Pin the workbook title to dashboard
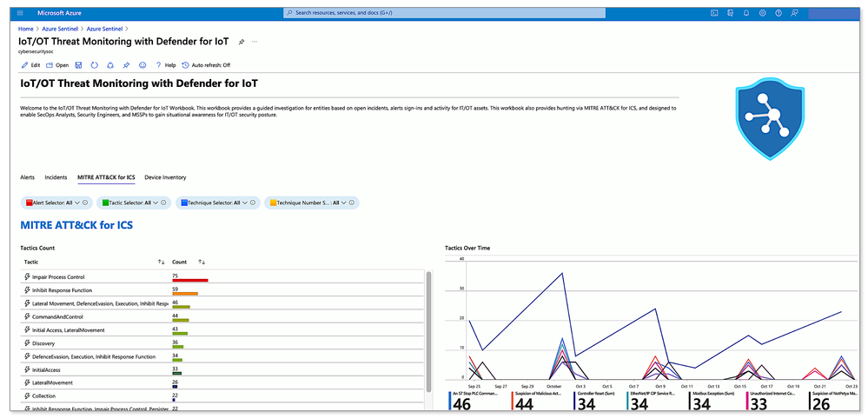This screenshot has height=419, width=868. 241,42
